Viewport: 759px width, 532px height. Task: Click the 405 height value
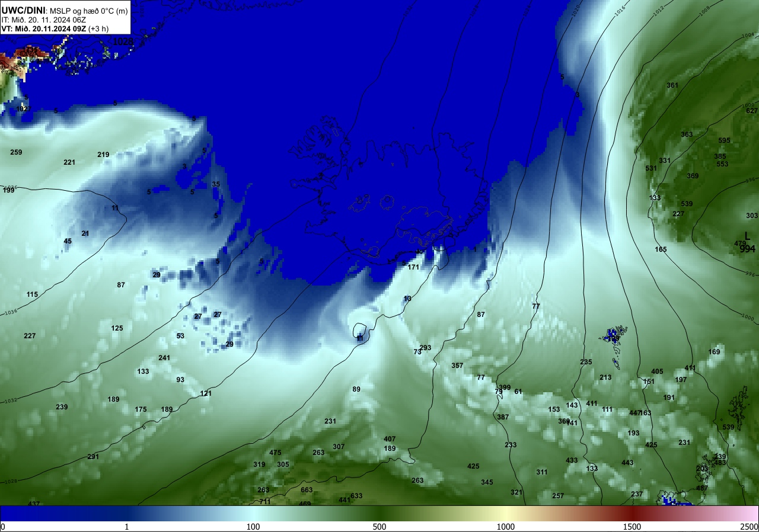point(657,371)
